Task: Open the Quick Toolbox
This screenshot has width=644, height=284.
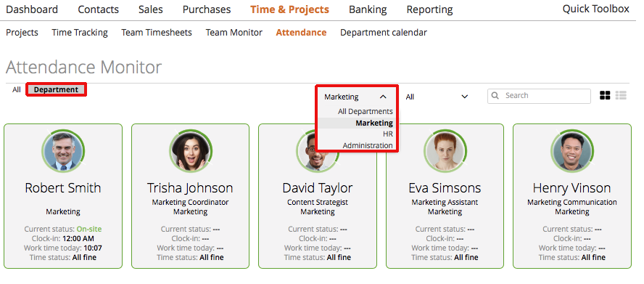Action: (x=596, y=9)
